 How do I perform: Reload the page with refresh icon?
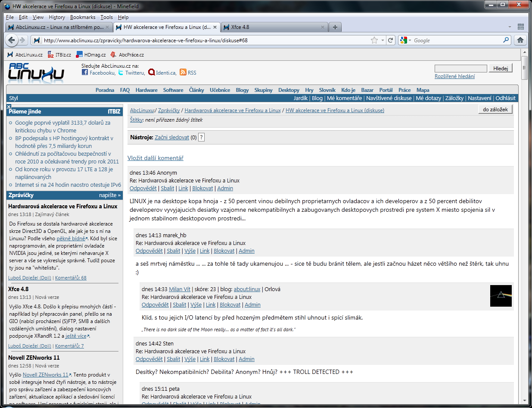[x=390, y=40]
